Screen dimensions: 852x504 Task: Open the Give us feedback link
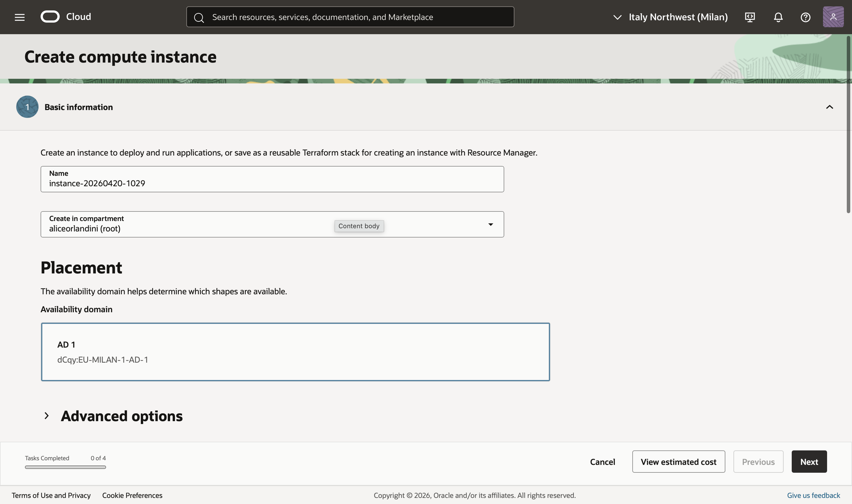pos(813,495)
